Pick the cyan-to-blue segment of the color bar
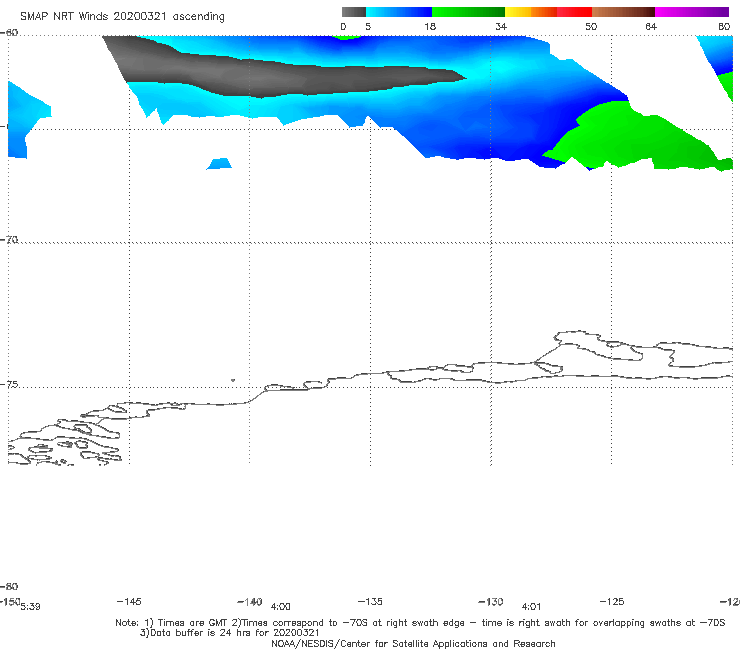740x650 pixels. [399, 12]
